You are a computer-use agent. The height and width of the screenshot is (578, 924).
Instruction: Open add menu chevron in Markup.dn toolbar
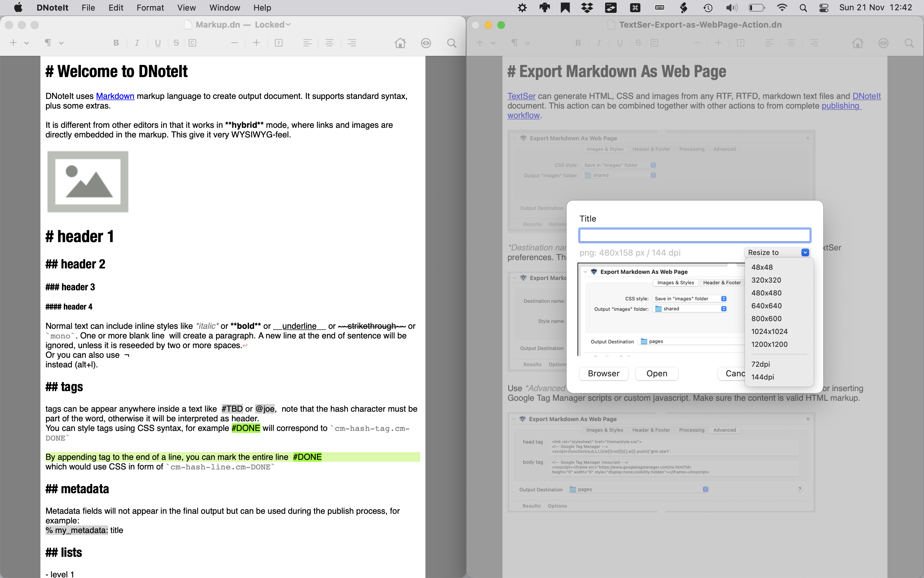click(x=27, y=43)
